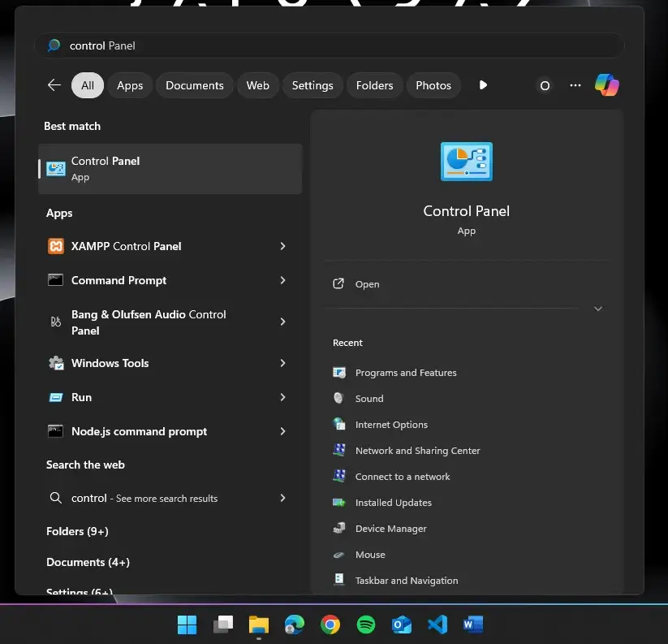
Task: Expand more actions chevron below Open
Action: (x=598, y=309)
